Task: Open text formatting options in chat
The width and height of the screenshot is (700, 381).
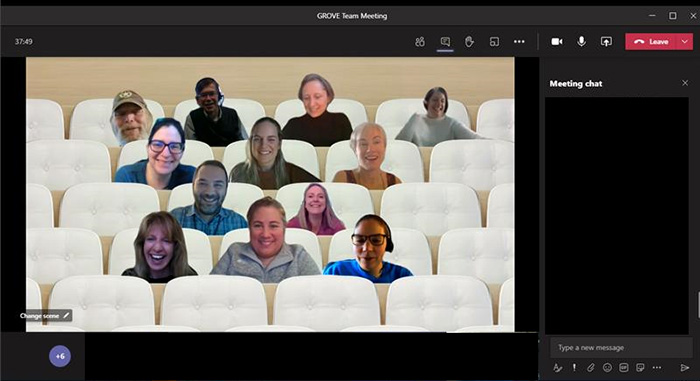Action: coord(557,368)
